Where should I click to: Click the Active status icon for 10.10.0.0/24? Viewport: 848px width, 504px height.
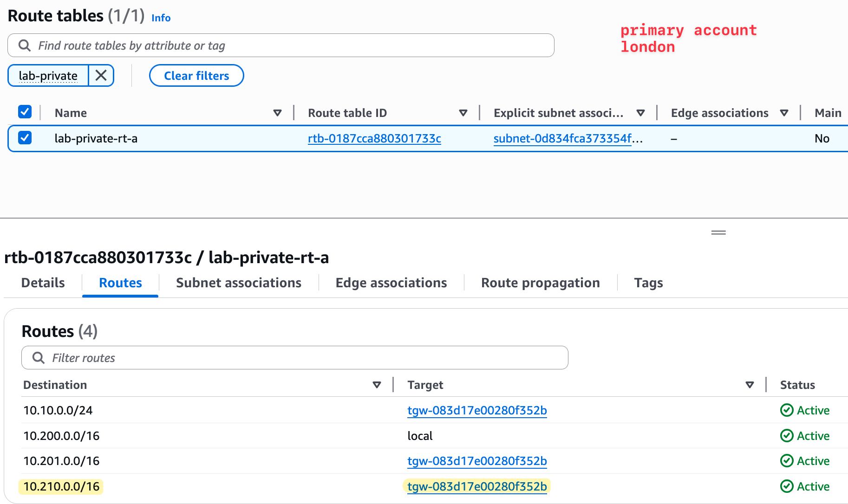pyautogui.click(x=787, y=410)
